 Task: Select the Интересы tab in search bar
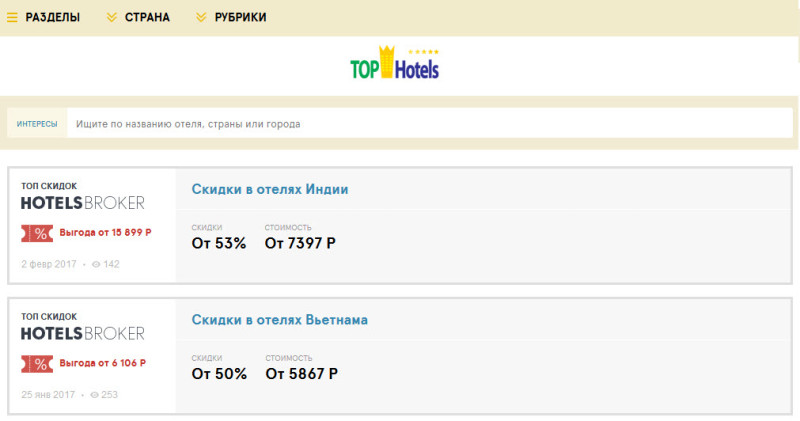click(37, 123)
